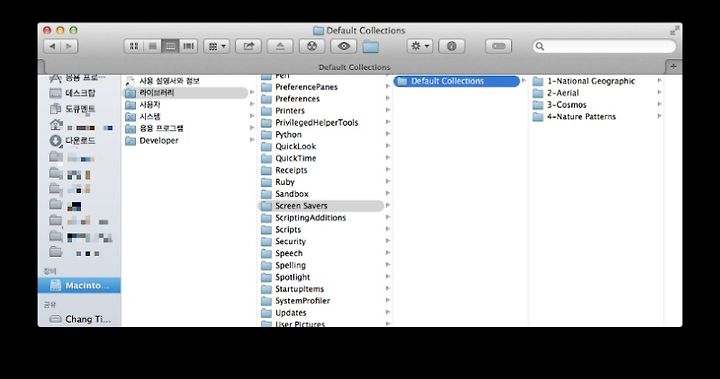Click the home folder icon in the sidebar
The image size is (720, 379).
(56, 125)
